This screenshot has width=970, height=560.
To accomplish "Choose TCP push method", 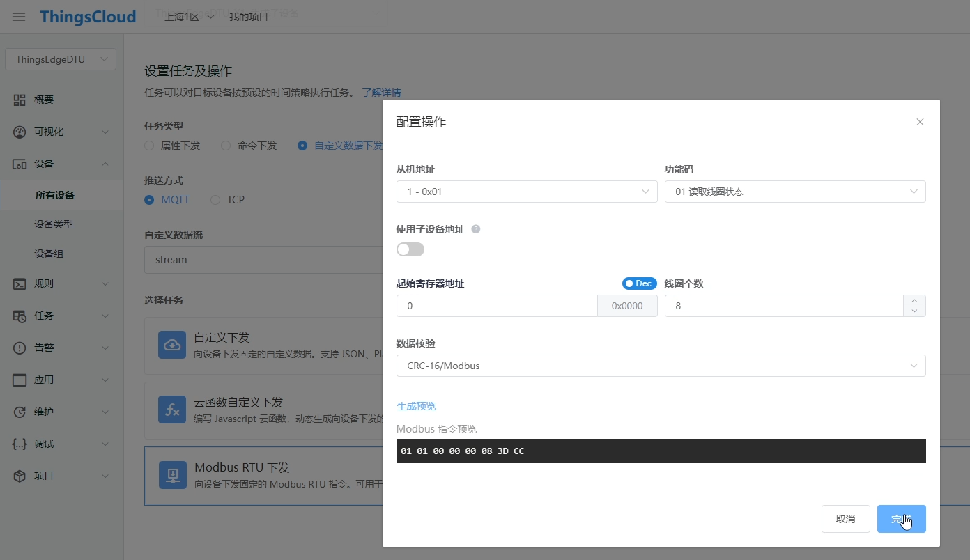I will click(227, 200).
